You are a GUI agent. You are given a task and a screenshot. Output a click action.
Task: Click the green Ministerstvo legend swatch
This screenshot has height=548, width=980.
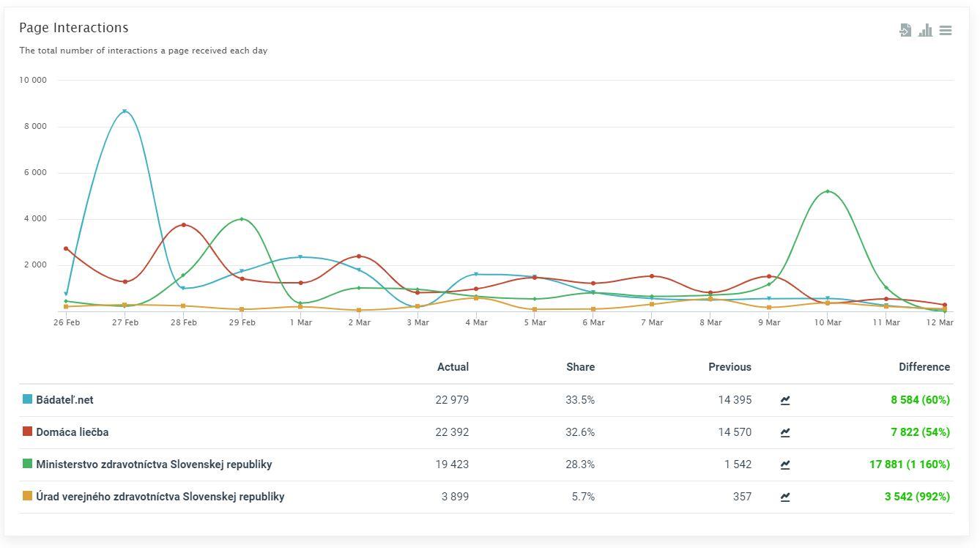pyautogui.click(x=28, y=464)
